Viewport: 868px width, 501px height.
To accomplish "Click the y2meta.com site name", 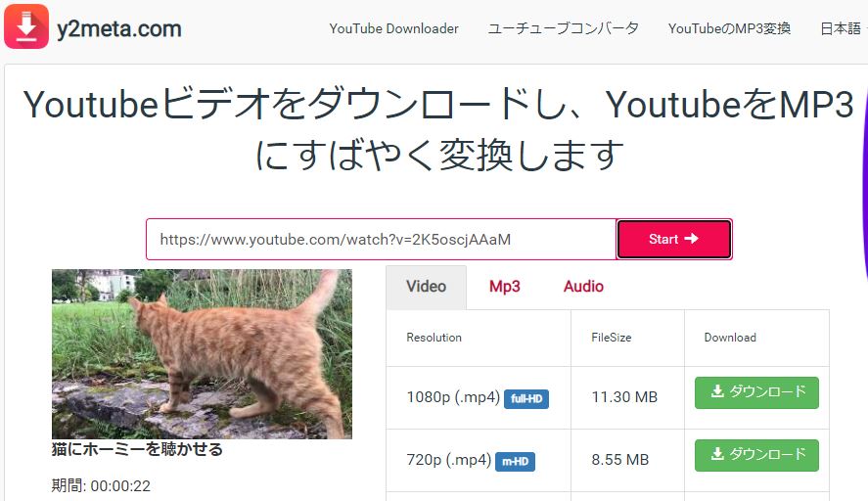I will pos(119,28).
